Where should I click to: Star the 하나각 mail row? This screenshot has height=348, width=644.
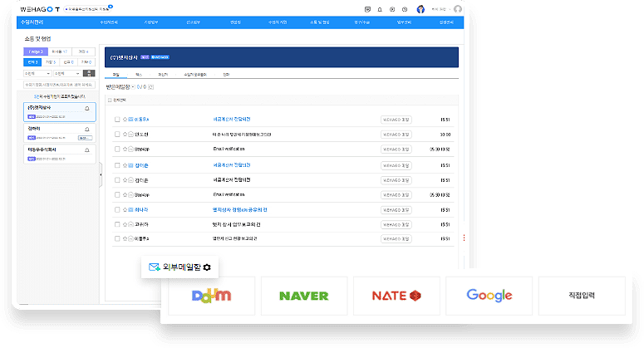tap(125, 209)
